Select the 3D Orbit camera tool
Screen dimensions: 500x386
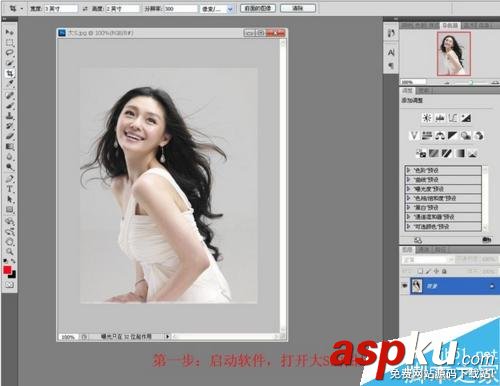click(9, 231)
